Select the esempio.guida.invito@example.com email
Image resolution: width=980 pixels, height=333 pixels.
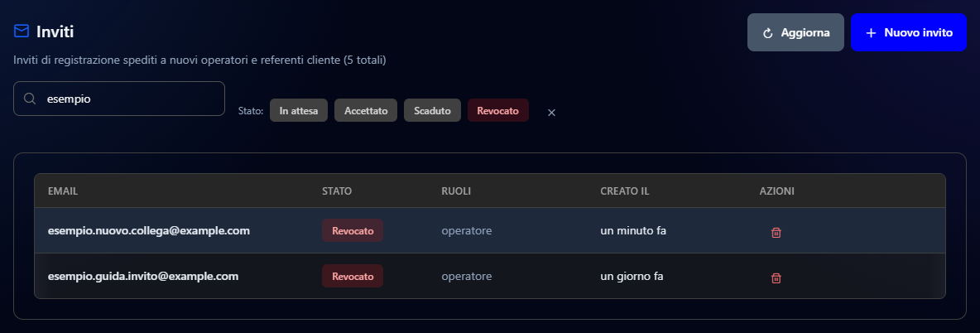(143, 276)
